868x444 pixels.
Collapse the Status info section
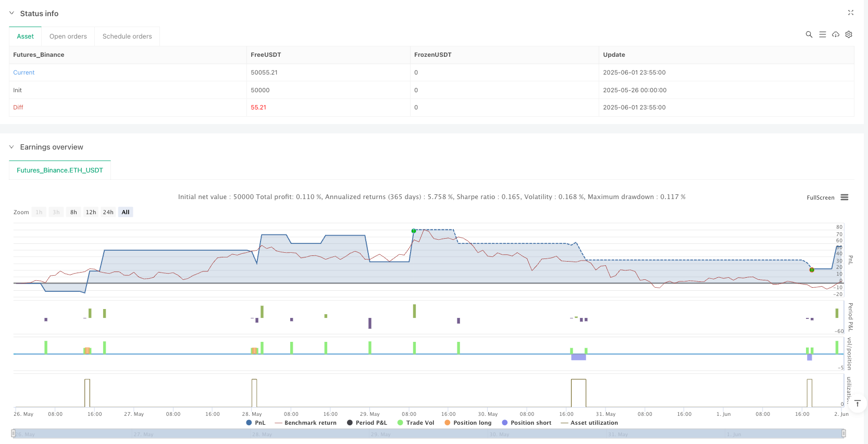click(11, 14)
